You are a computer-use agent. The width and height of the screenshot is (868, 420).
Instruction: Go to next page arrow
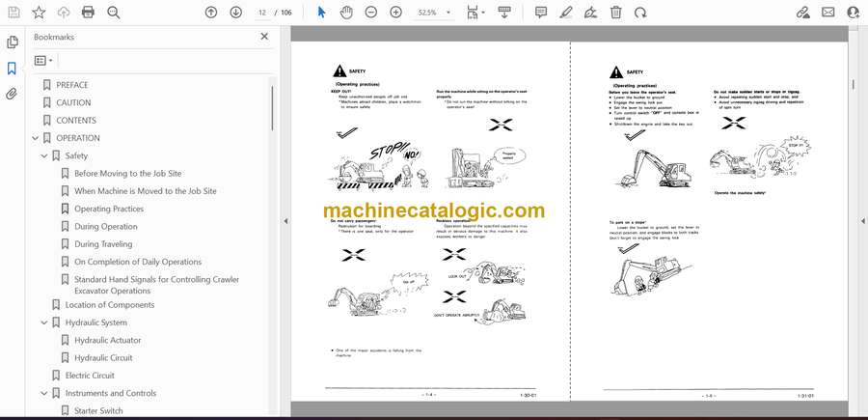tap(236, 13)
